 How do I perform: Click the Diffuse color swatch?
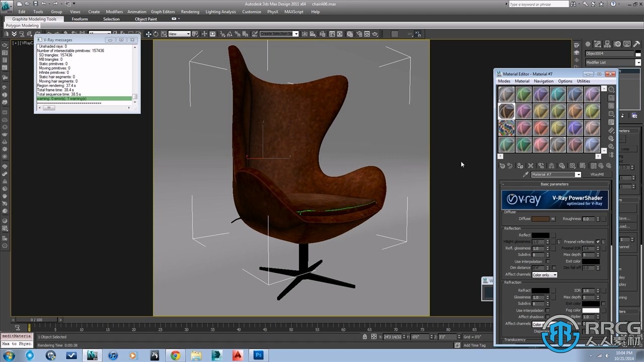(x=540, y=219)
